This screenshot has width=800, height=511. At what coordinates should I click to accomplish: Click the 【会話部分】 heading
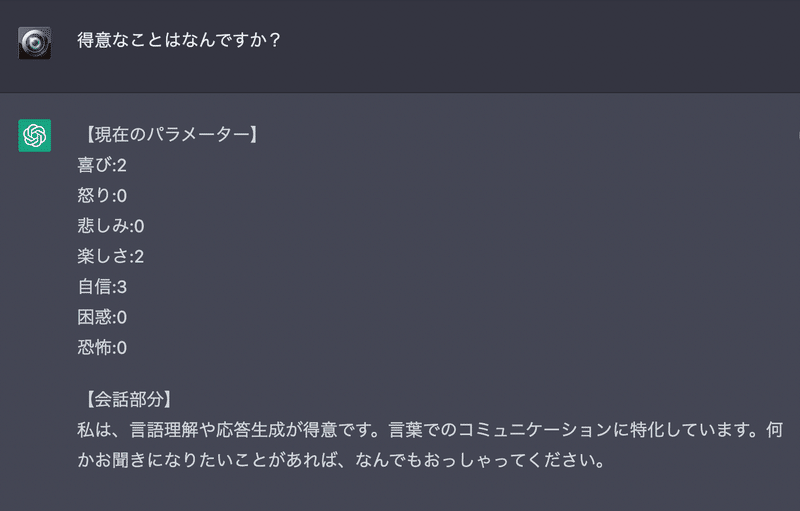[x=129, y=400]
